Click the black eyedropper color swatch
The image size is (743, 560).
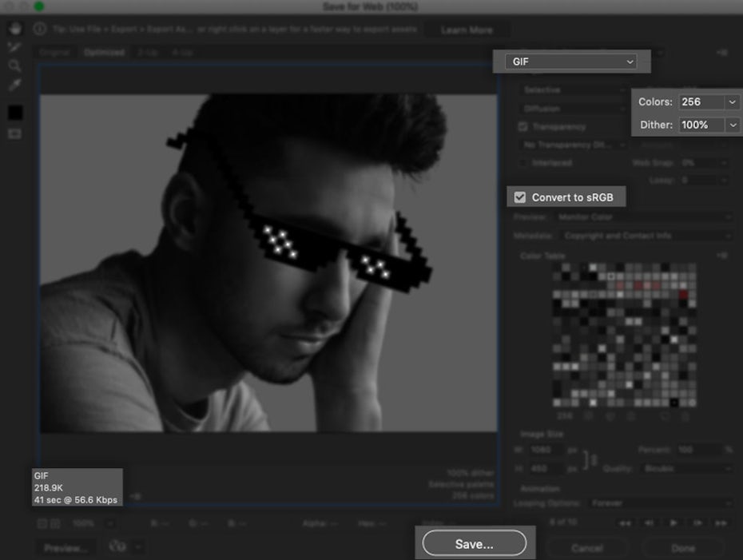[x=14, y=113]
